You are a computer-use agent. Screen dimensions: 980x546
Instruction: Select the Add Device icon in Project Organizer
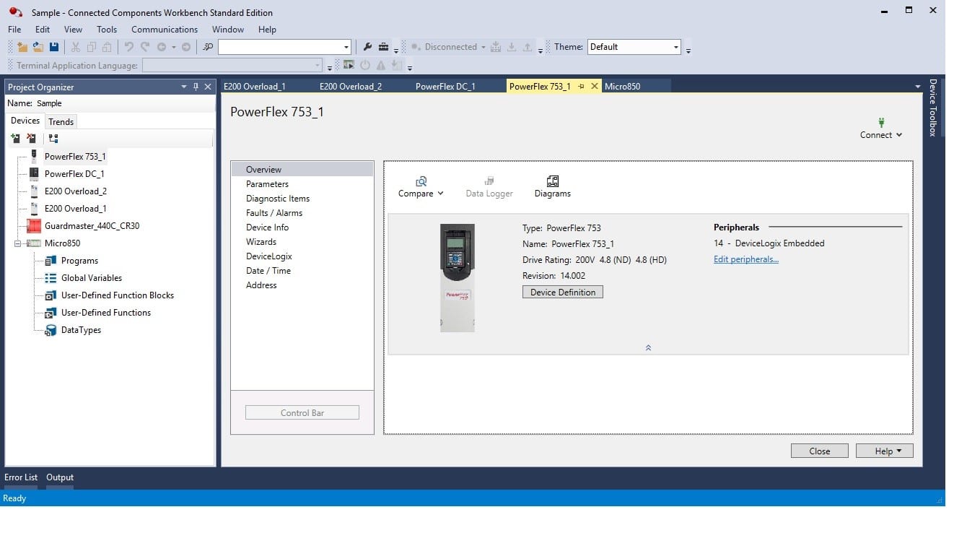tap(15, 138)
